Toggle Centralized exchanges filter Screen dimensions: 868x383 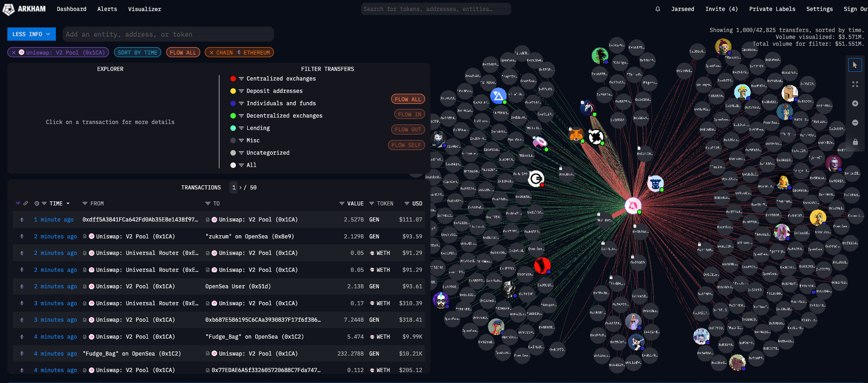(273, 79)
